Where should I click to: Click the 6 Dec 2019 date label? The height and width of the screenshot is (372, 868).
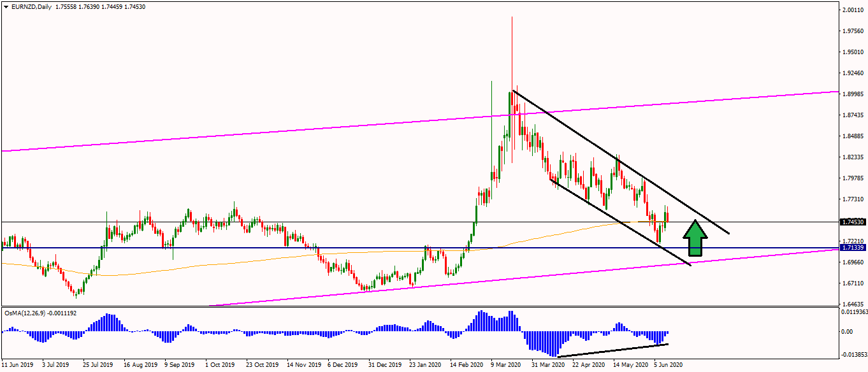point(343,365)
